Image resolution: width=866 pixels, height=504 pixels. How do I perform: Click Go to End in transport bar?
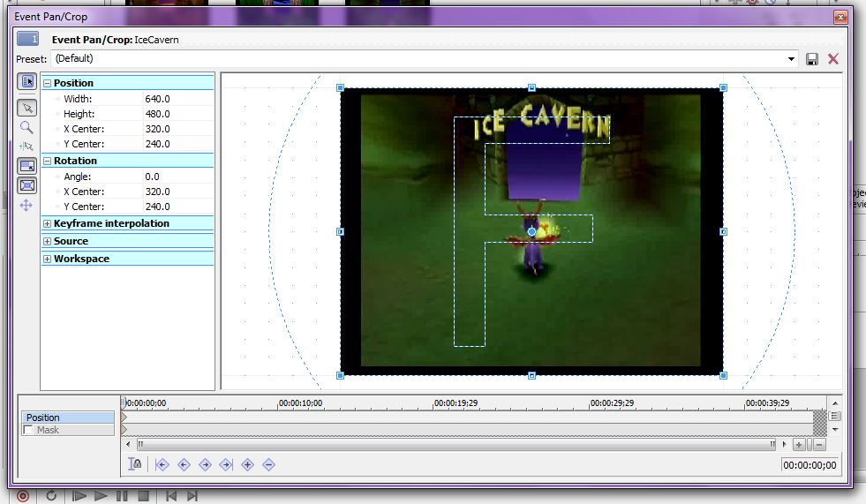pyautogui.click(x=192, y=496)
